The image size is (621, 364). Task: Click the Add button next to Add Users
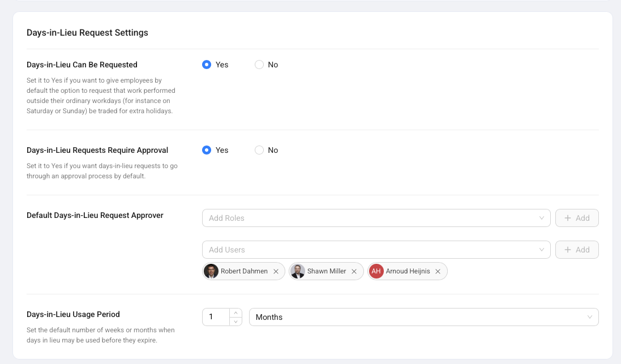coord(577,250)
